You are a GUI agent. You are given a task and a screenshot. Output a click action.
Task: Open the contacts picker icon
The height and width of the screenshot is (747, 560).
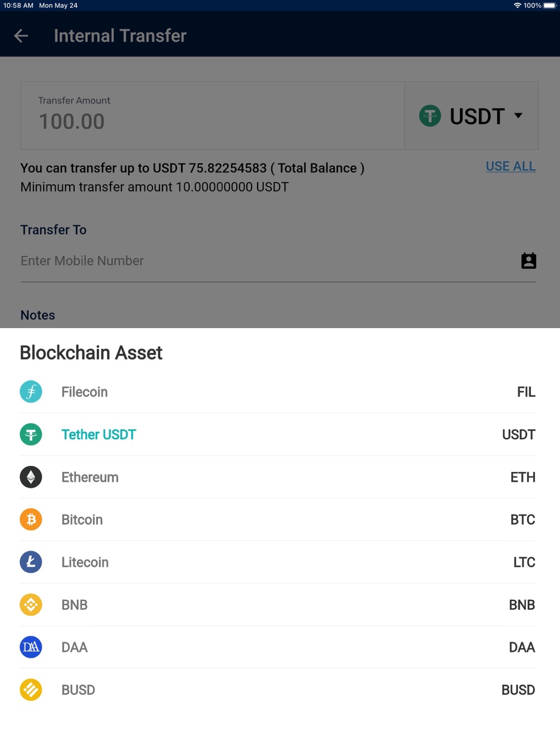(529, 261)
